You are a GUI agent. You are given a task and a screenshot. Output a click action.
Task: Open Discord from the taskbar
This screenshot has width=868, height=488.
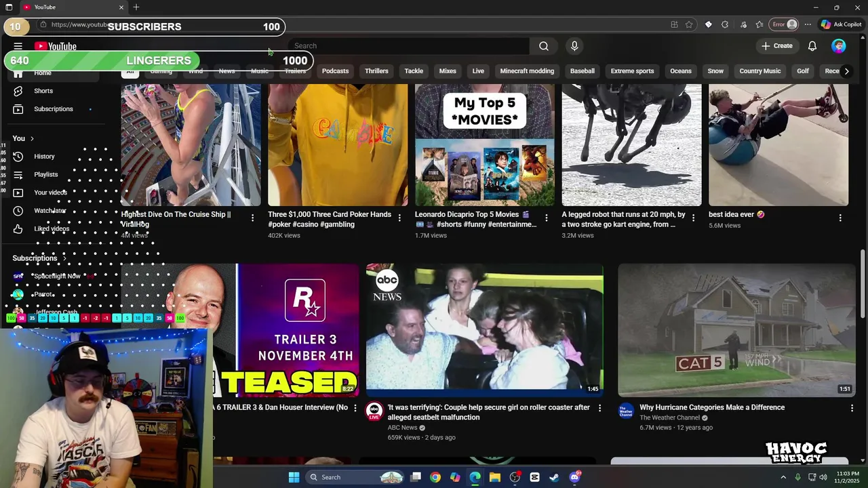click(574, 477)
